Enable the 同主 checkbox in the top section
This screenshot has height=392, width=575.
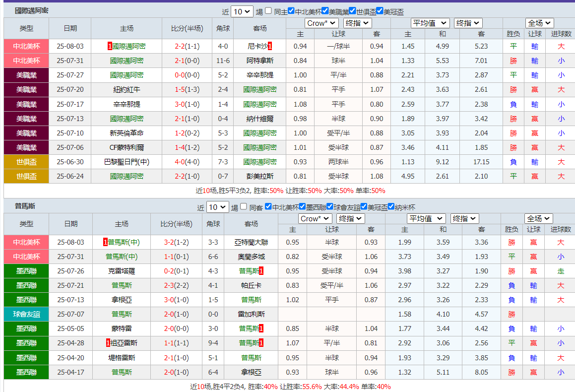point(268,10)
